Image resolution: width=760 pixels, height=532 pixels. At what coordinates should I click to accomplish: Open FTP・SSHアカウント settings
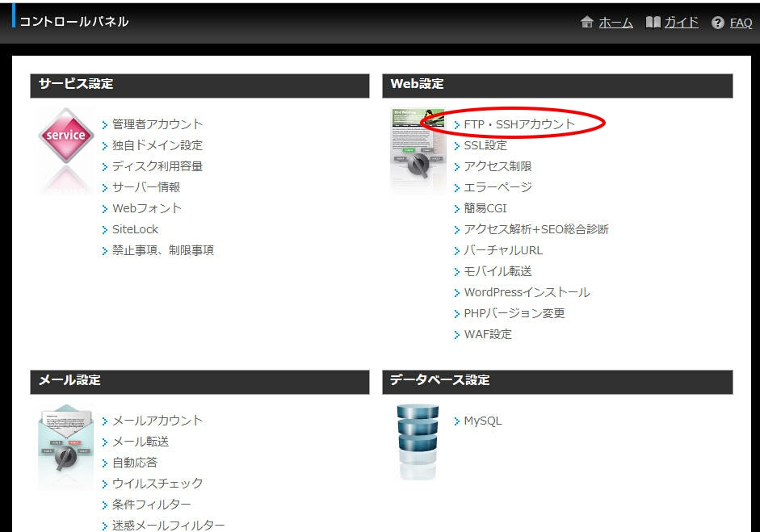(519, 124)
